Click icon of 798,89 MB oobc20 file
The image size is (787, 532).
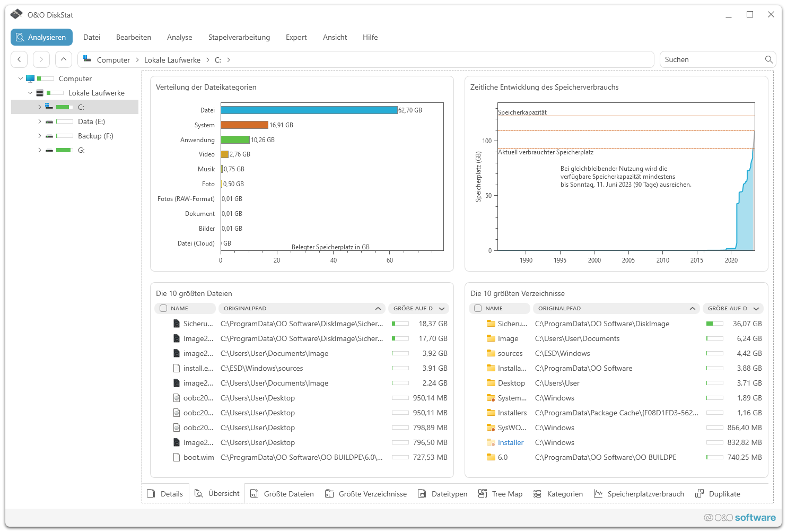(x=177, y=428)
